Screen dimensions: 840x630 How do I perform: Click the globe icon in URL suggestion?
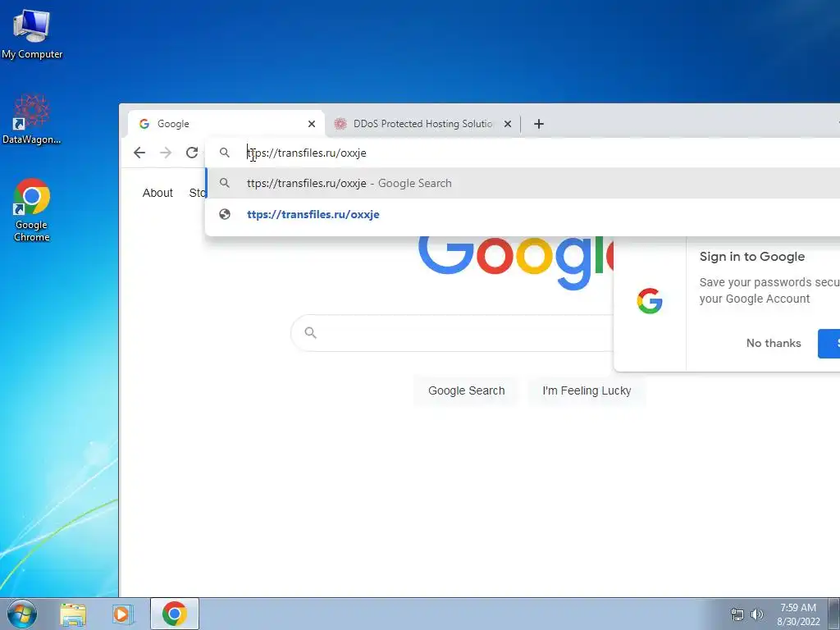(x=225, y=214)
